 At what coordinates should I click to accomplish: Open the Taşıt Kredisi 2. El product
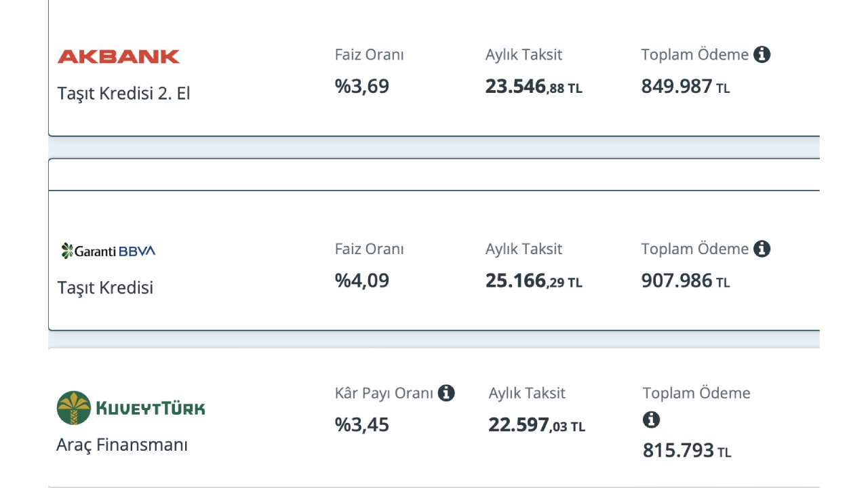[124, 94]
